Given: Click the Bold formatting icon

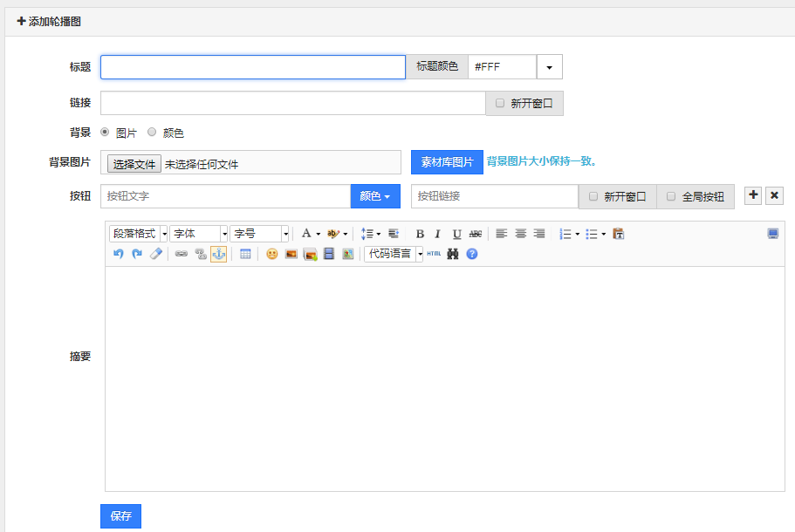Looking at the screenshot, I should 420,234.
